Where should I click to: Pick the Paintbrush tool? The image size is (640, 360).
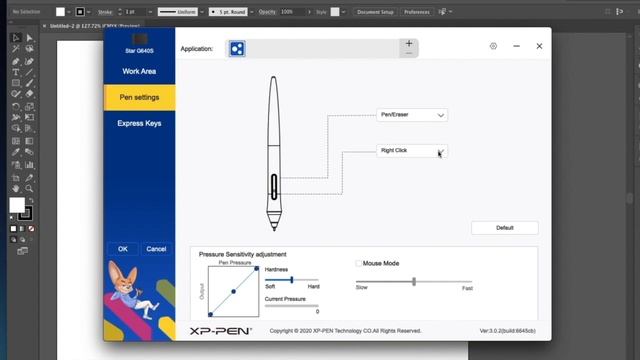[29, 83]
